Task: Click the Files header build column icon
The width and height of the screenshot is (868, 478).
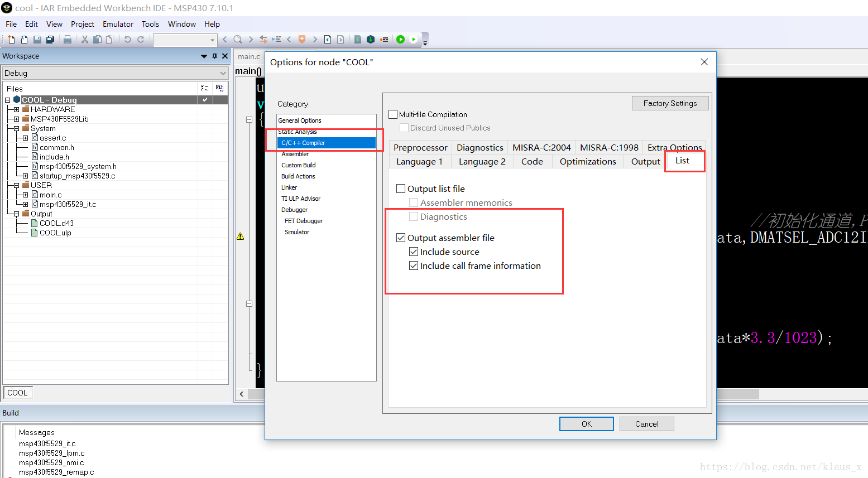Action: tap(219, 88)
